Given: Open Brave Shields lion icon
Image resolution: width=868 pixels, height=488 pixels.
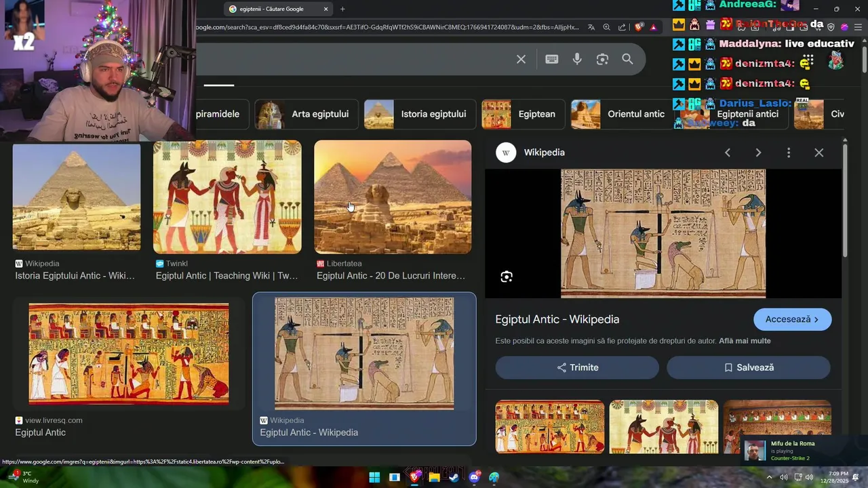Looking at the screenshot, I should tap(639, 27).
